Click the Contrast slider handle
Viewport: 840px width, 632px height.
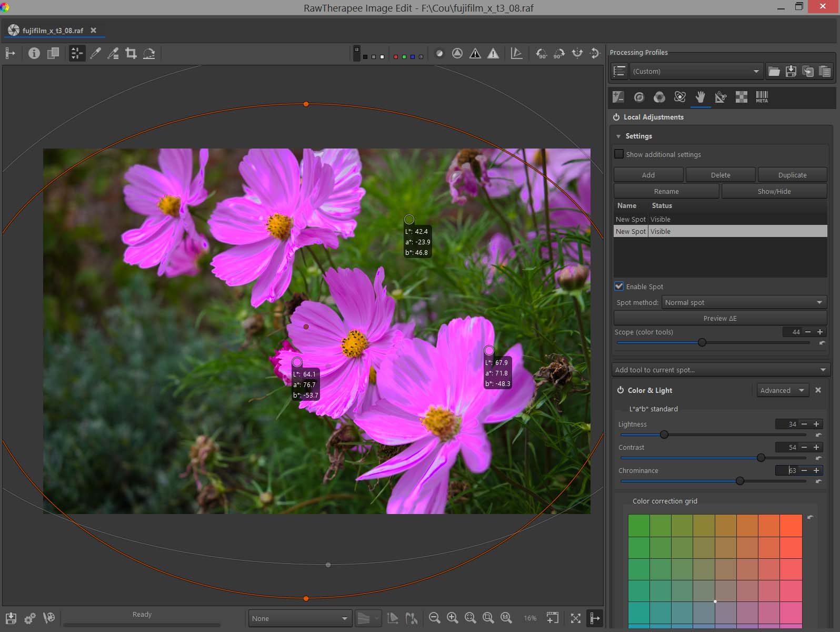761,458
